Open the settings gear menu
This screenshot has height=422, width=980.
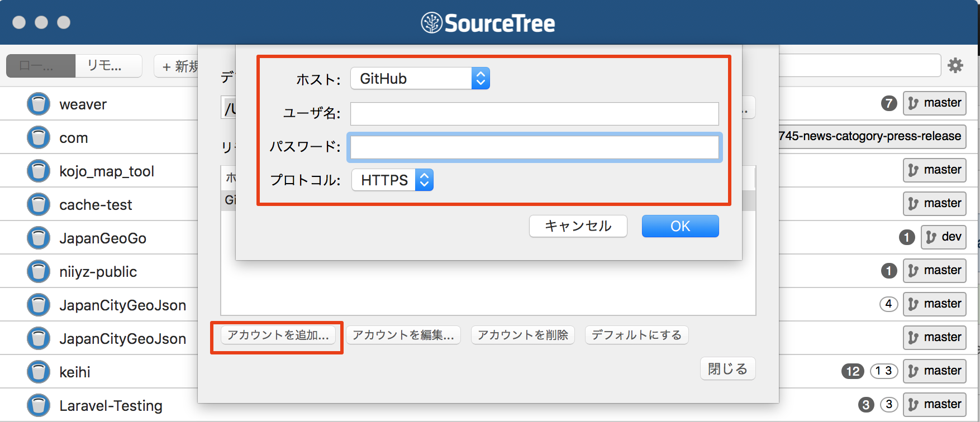(x=956, y=65)
